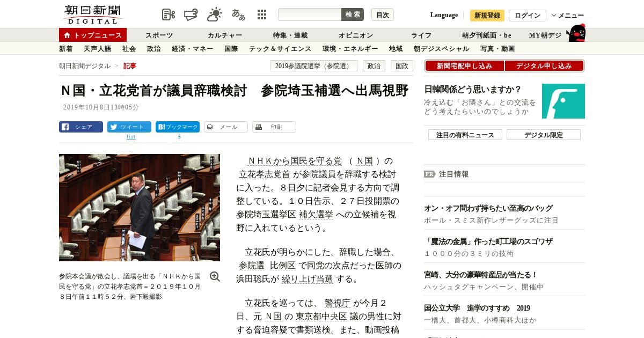Open the 東京都中央区 keyword link
The width and height of the screenshot is (644, 338).
point(321,317)
